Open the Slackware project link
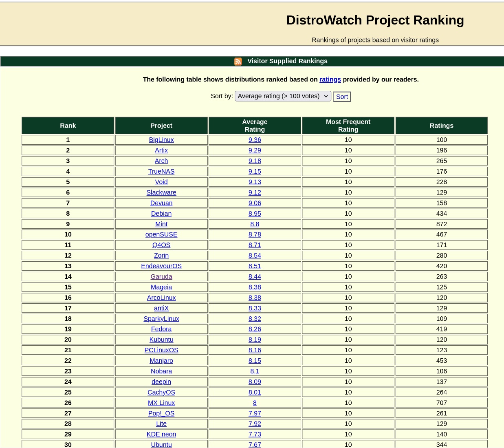The height and width of the screenshot is (448, 504). tap(161, 193)
